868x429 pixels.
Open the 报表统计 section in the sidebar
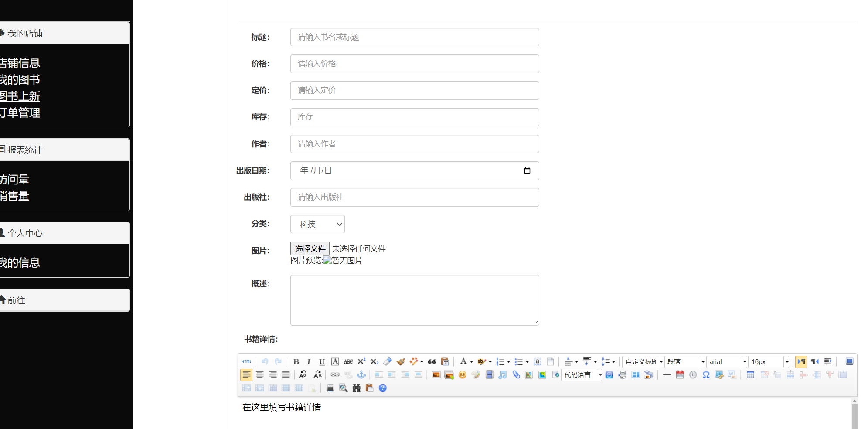tap(25, 150)
